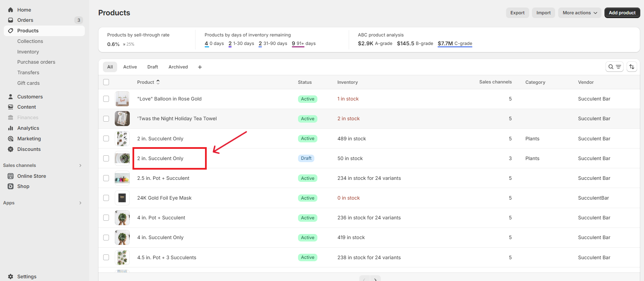The height and width of the screenshot is (281, 644).
Task: Select checkbox for 4 in. Succulent Only
Action: [106, 237]
